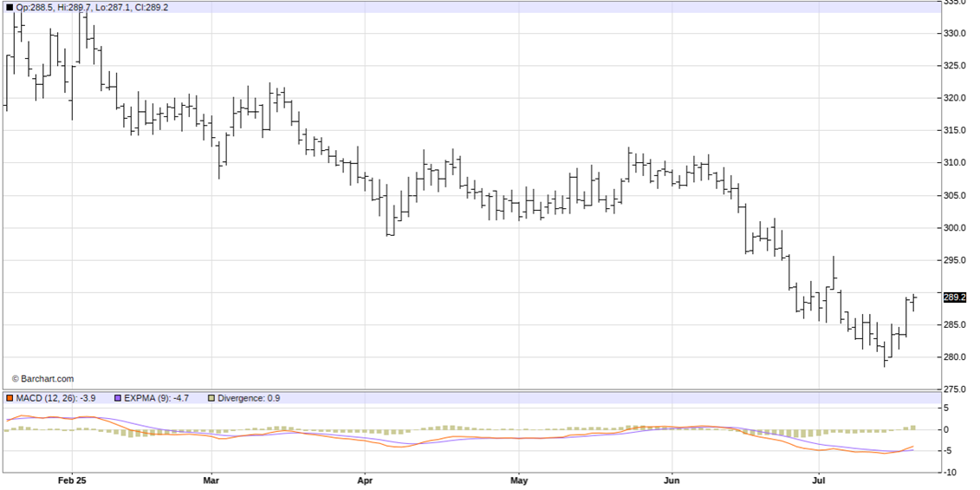980x490 pixels.
Task: Click the 285.0 price axis label
Action: pos(957,325)
